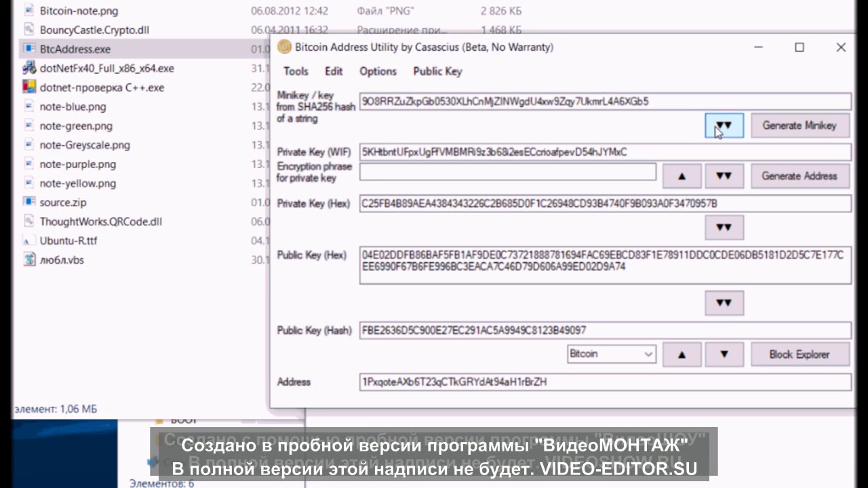Select the любл.vbs file name
Viewport: 868px width, 488px height.
click(x=62, y=260)
